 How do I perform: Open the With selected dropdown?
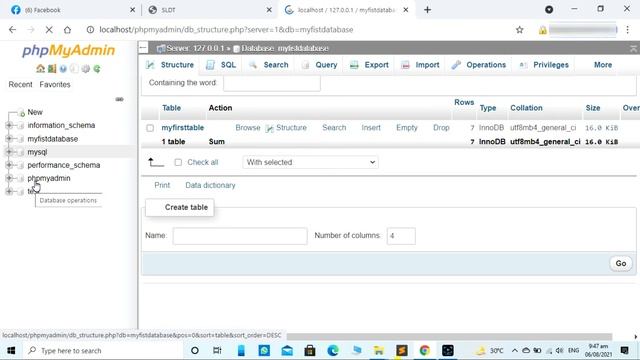[310, 162]
